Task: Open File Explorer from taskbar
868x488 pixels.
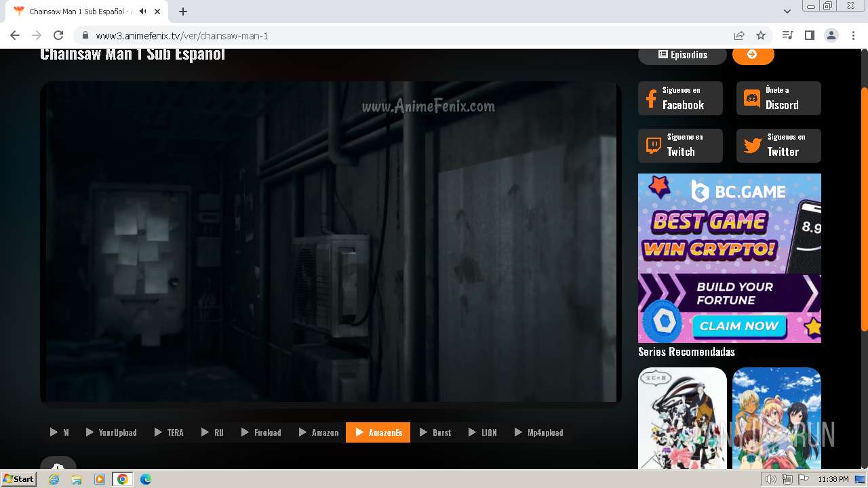Action: (x=77, y=479)
